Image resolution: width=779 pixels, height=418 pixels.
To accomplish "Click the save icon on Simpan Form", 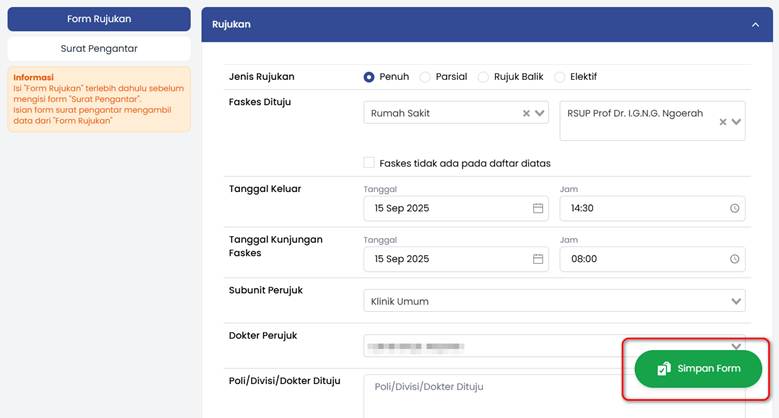I will [x=663, y=369].
